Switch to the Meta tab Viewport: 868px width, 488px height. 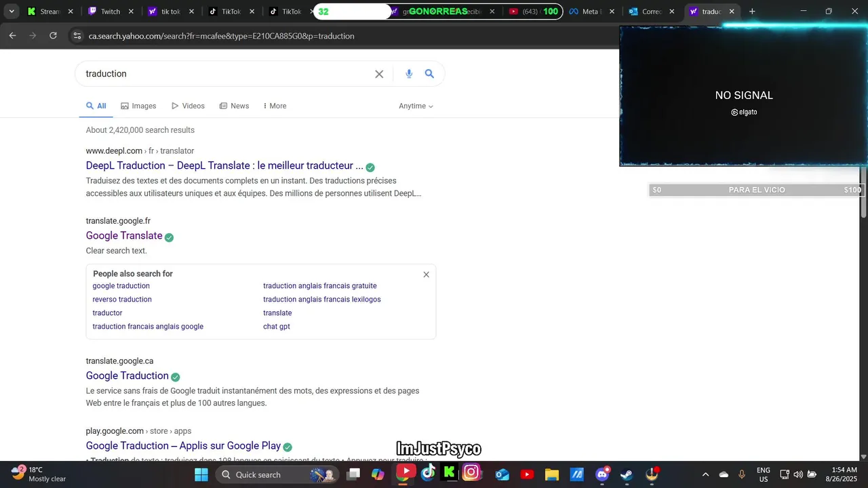591,12
